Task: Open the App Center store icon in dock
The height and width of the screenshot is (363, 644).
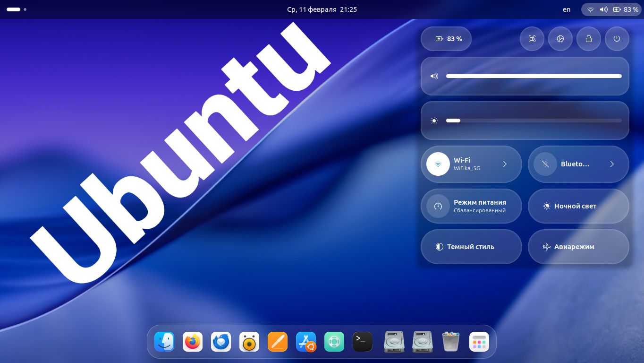Action: [306, 342]
